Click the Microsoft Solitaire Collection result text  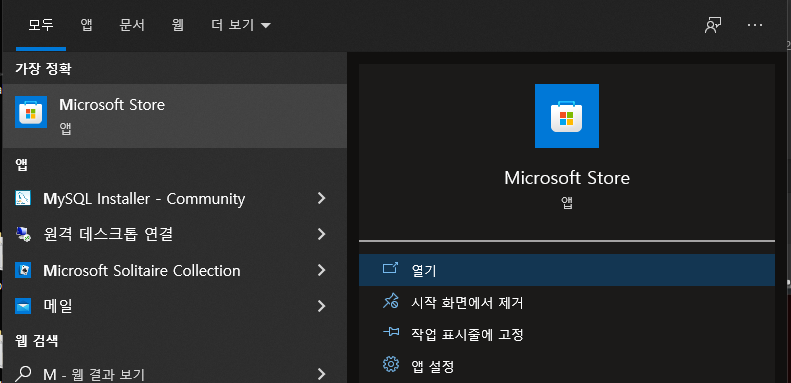click(142, 270)
